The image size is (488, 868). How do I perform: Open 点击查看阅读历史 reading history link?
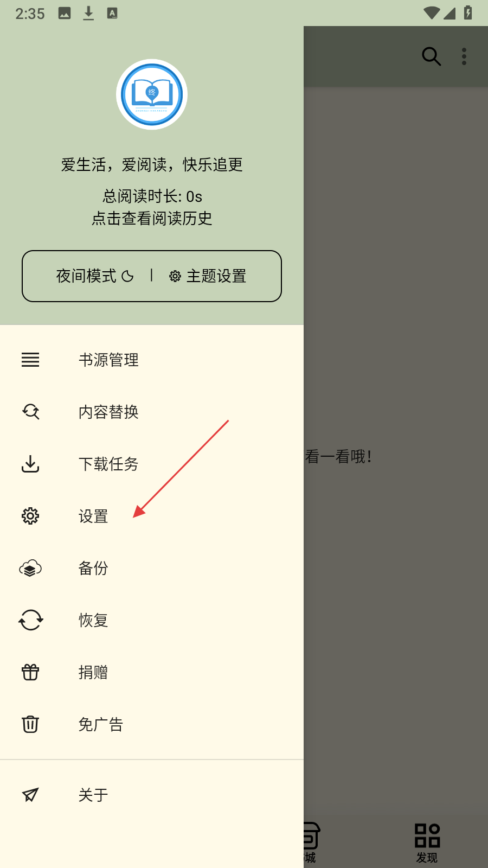[152, 218]
